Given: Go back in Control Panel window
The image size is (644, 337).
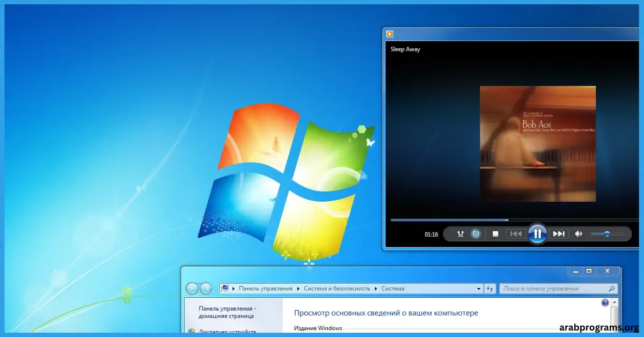Looking at the screenshot, I should click(x=192, y=289).
